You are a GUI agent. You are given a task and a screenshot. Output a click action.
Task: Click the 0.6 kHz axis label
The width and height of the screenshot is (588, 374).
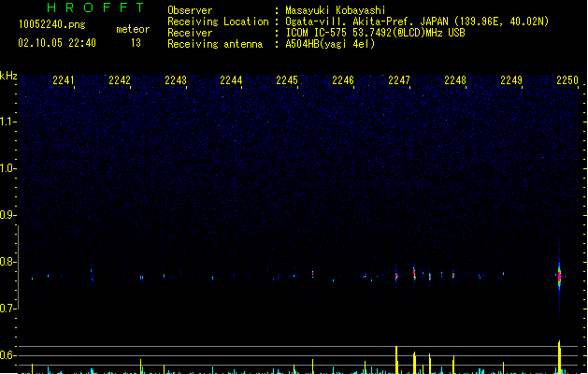point(7,355)
